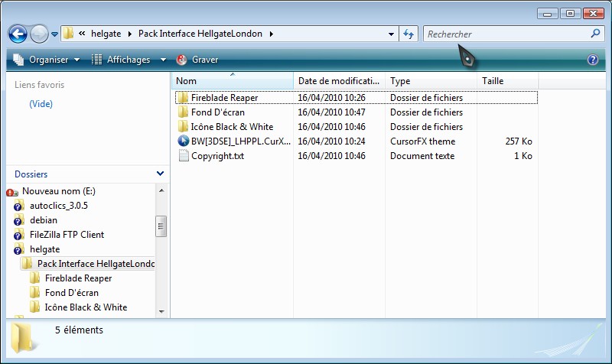The height and width of the screenshot is (364, 612).
Task: Expand arrow after Pack Interface HellgateLondon breadcrumb
Action: (x=271, y=34)
